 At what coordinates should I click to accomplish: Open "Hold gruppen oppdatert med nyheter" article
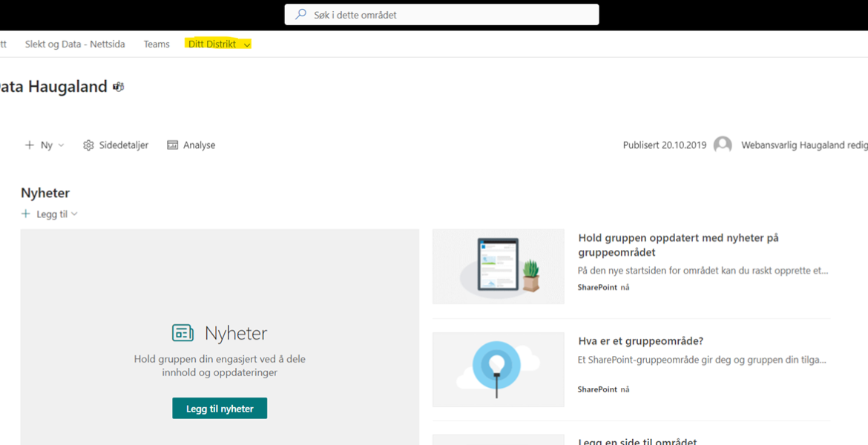(678, 245)
